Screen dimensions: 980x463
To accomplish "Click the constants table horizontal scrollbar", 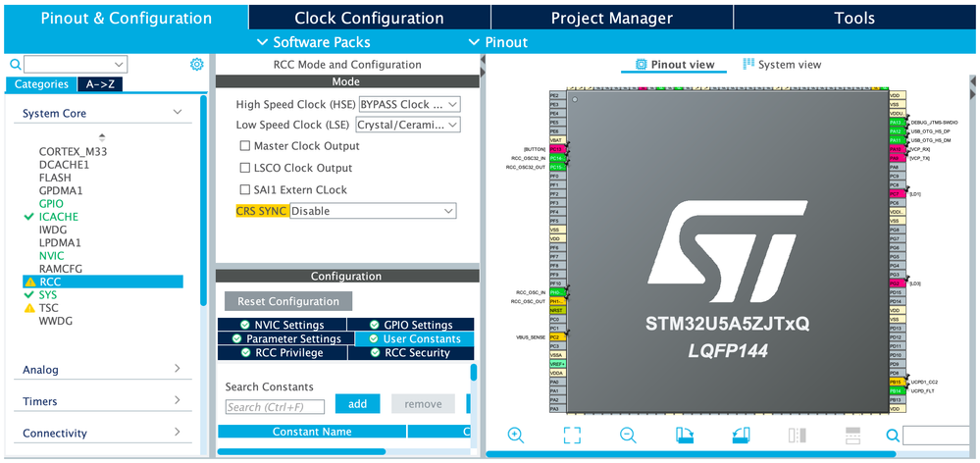I will point(301,451).
